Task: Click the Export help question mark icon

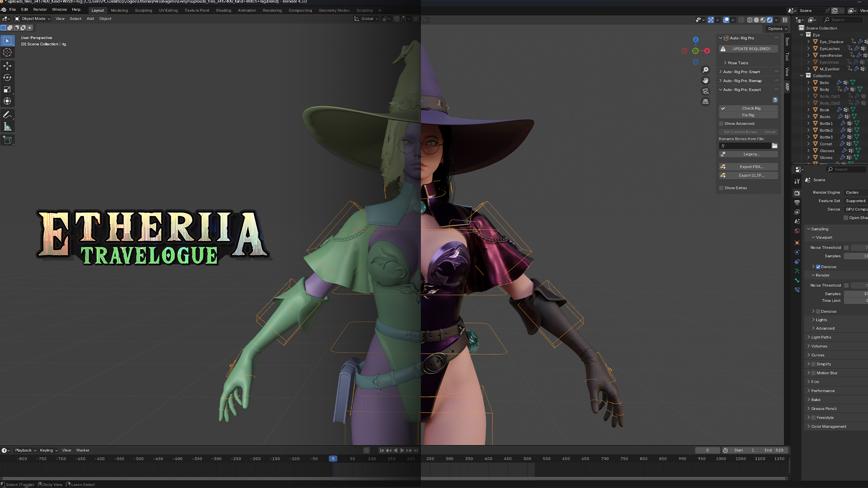Action: coord(775,100)
